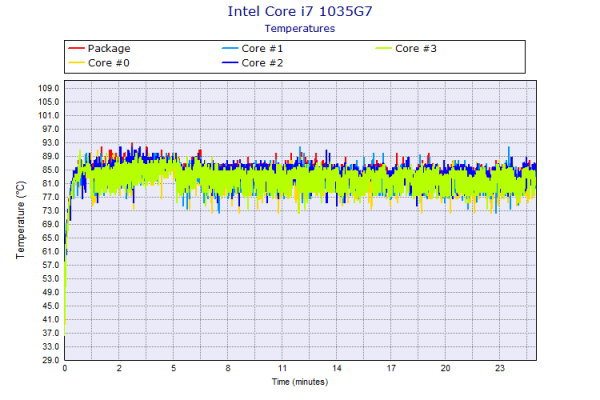This screenshot has width=600, height=400.
Task: Click the Time (minutes) axis label
Action: pos(300,382)
